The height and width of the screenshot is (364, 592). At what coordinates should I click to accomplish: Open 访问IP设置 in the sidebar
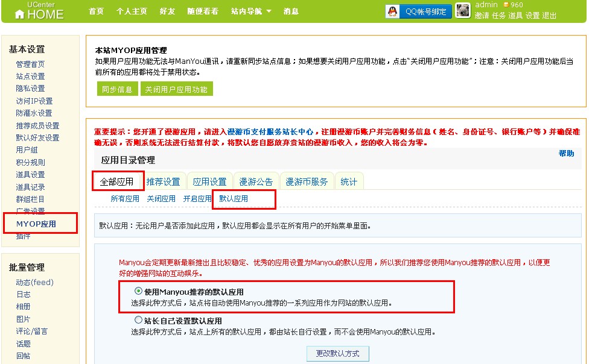tap(34, 101)
